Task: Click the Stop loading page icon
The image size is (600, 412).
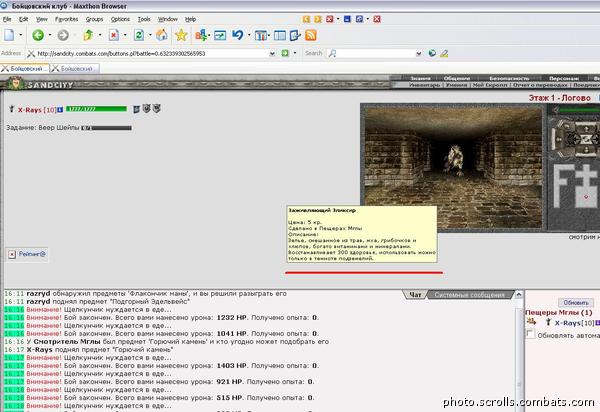Action: [114, 35]
